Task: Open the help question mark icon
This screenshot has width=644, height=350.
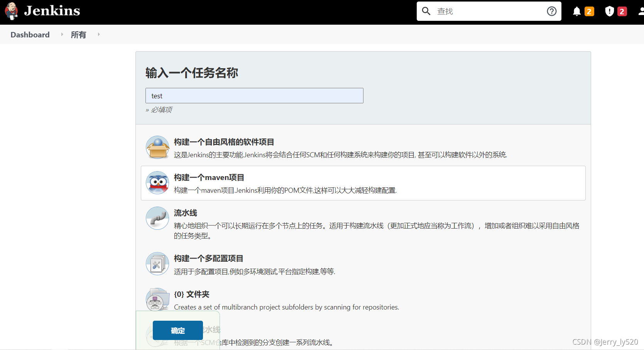Action: (x=551, y=11)
